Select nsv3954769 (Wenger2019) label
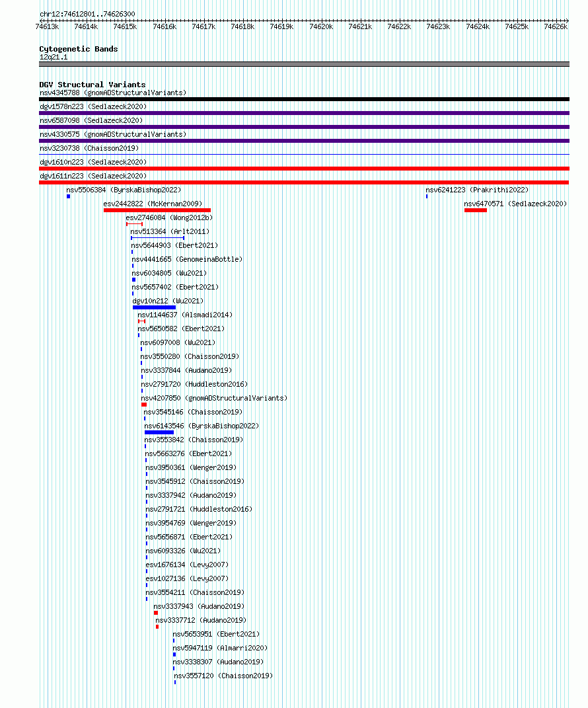588x708 pixels. pos(192,524)
